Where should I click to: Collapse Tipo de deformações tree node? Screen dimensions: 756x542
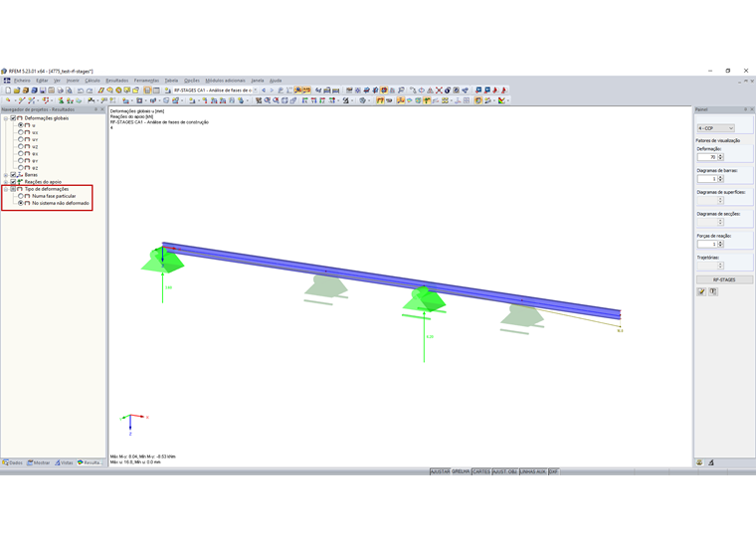(6, 189)
